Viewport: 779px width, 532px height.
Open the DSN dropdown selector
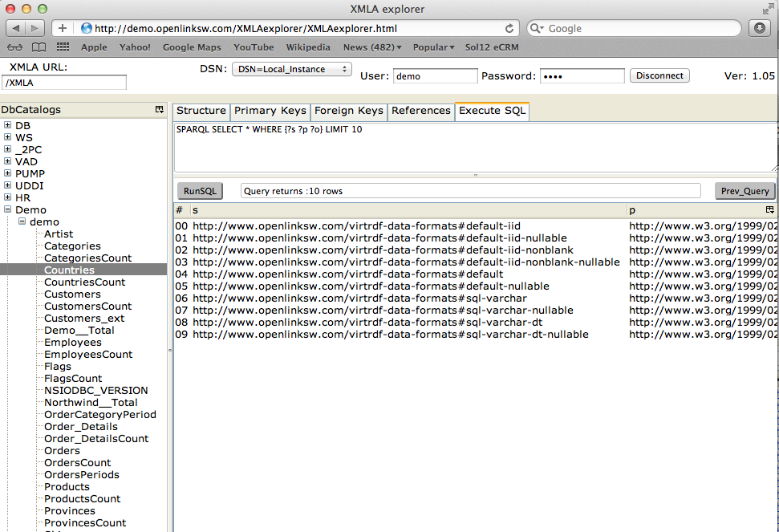click(292, 69)
